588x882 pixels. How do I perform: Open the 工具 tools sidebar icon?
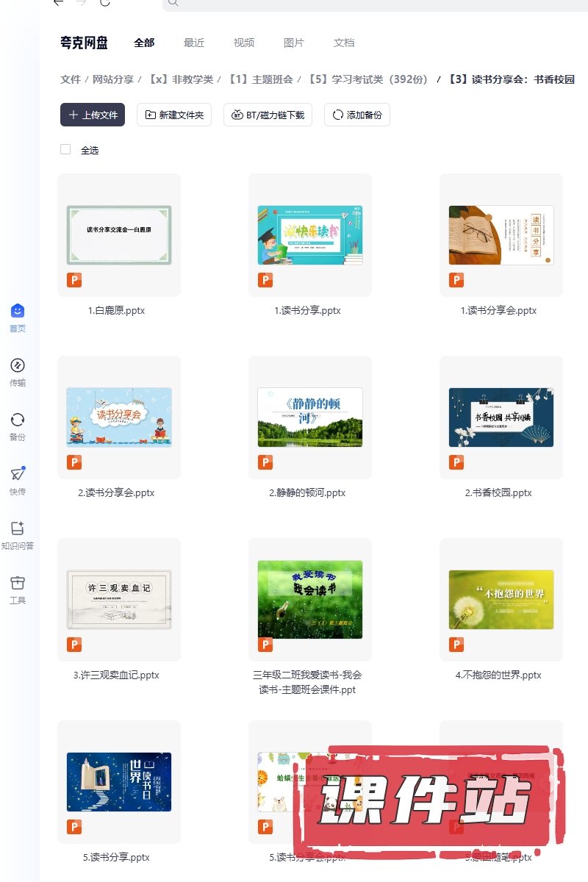coord(18,584)
